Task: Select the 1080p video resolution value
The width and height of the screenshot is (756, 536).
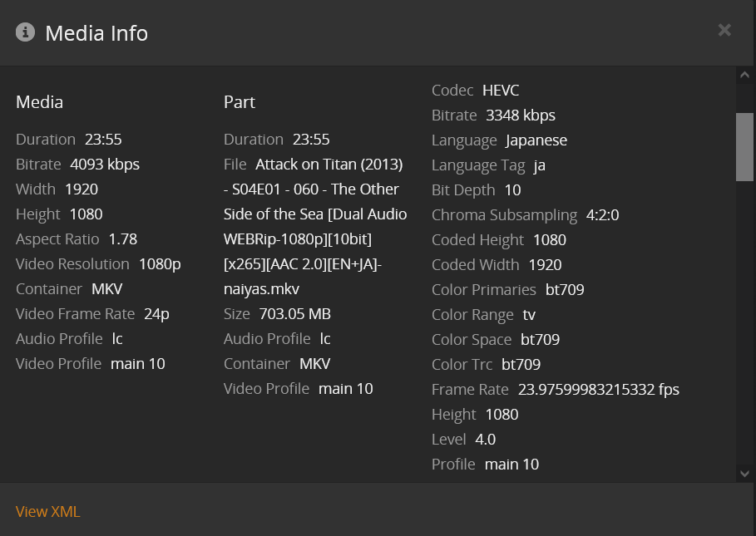Action: (160, 263)
